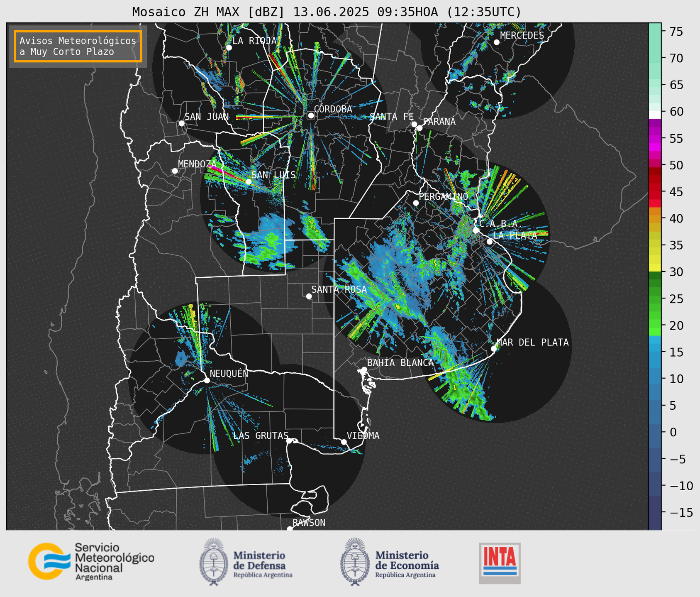Click the 'NEUQUÉN' map label
The height and width of the screenshot is (597, 700).
coord(229,373)
